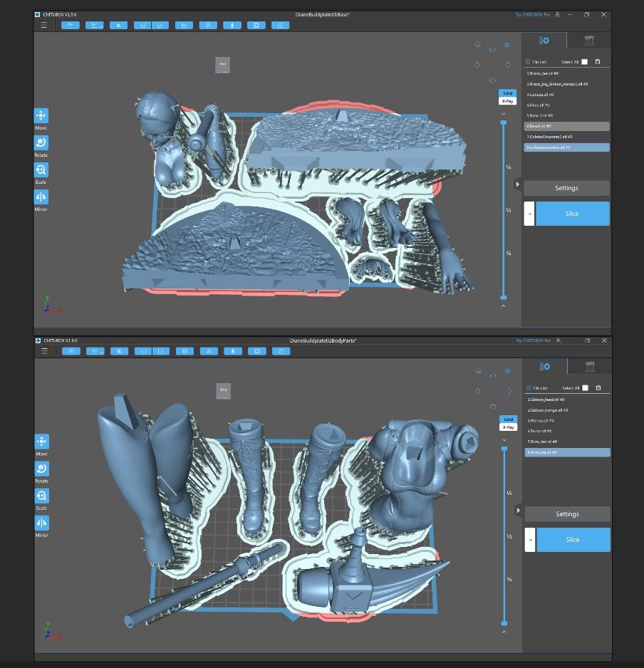Image resolution: width=644 pixels, height=668 pixels.
Task: Click Undo toolbar icon in bottom window
Action: pos(143,351)
